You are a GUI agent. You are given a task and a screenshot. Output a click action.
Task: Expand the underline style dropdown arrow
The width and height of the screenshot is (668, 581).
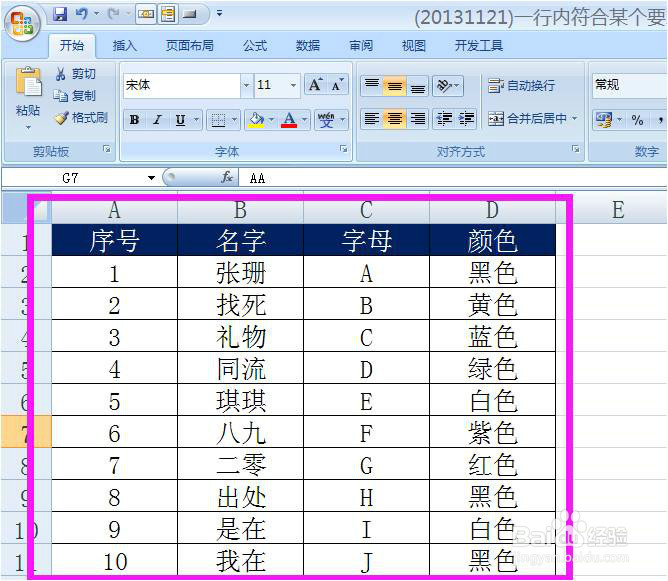click(196, 120)
